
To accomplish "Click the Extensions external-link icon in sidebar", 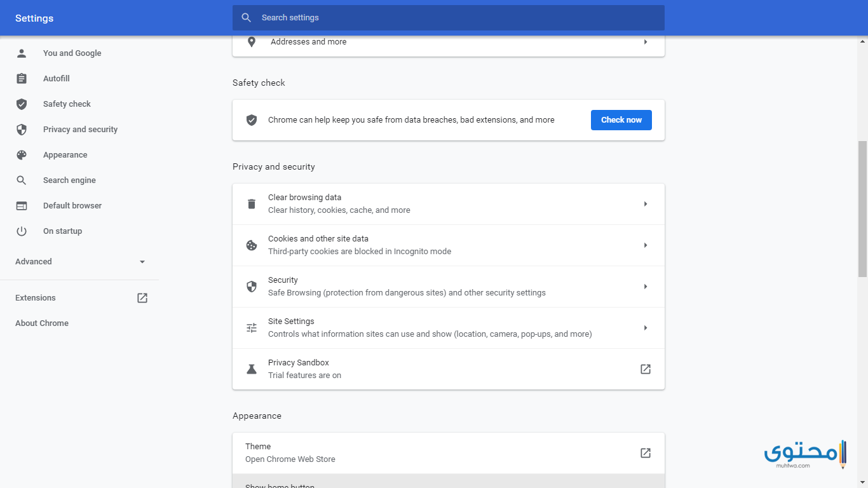I will pos(142,298).
